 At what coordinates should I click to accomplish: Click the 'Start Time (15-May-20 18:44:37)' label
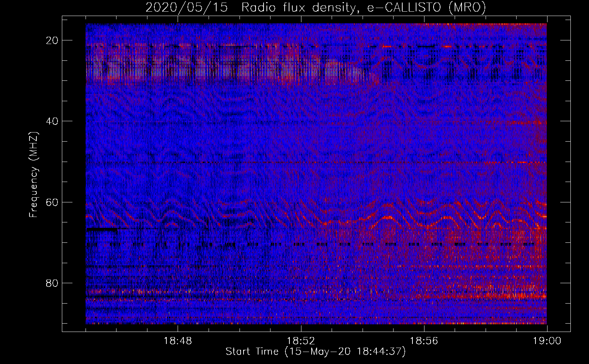[x=316, y=352]
